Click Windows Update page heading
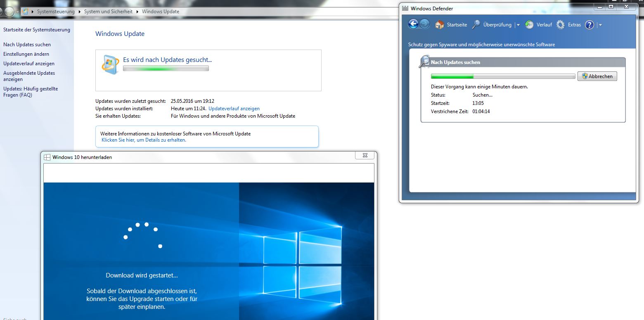Image resolution: width=644 pixels, height=320 pixels. click(120, 34)
